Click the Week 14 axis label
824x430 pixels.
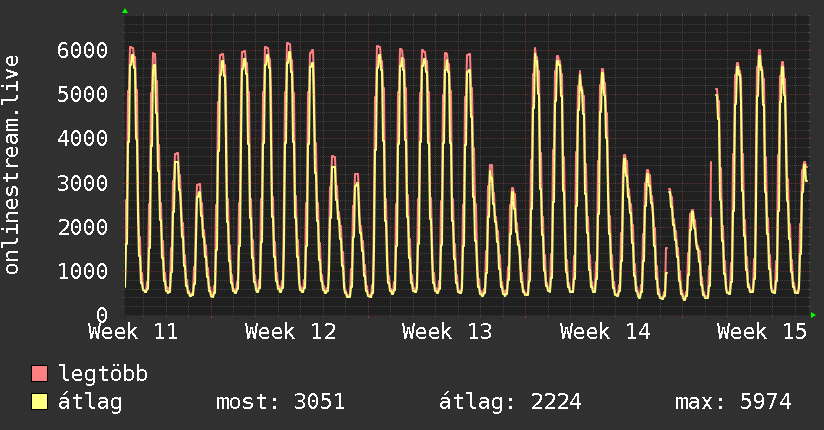[x=605, y=332]
